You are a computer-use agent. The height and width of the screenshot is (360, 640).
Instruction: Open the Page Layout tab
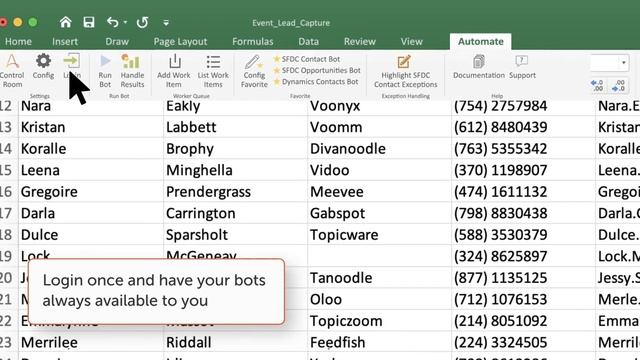tap(180, 41)
